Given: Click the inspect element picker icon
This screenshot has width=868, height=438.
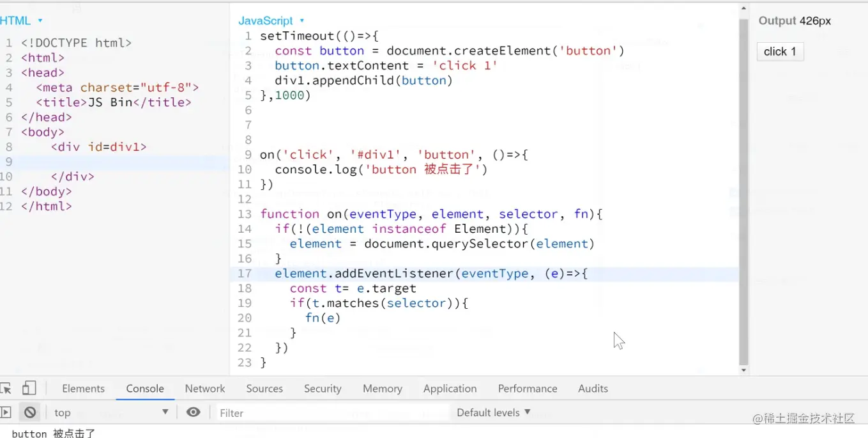Looking at the screenshot, I should [x=6, y=388].
